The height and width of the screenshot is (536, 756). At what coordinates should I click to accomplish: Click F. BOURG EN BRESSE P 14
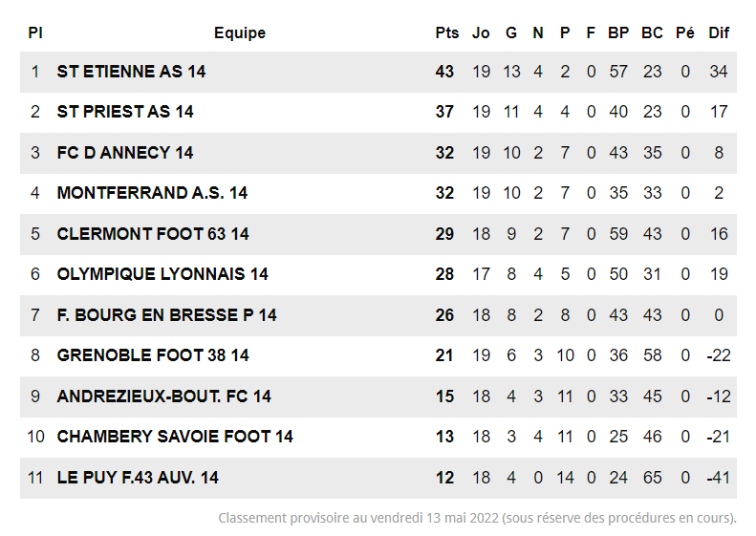coord(166,315)
